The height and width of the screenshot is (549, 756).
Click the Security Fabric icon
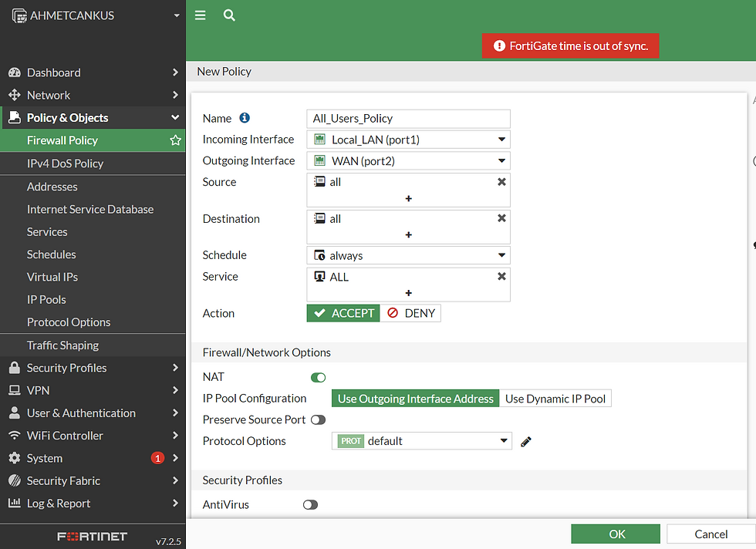point(15,480)
